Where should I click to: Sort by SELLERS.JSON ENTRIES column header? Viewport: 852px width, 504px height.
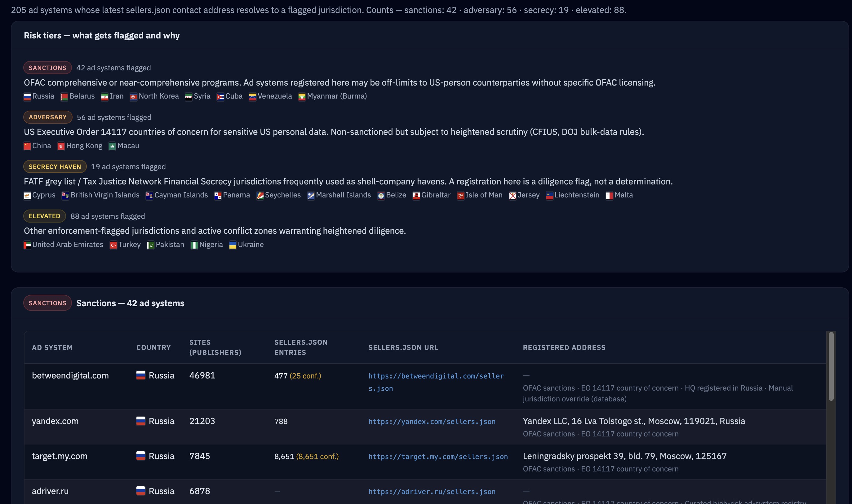tap(301, 347)
